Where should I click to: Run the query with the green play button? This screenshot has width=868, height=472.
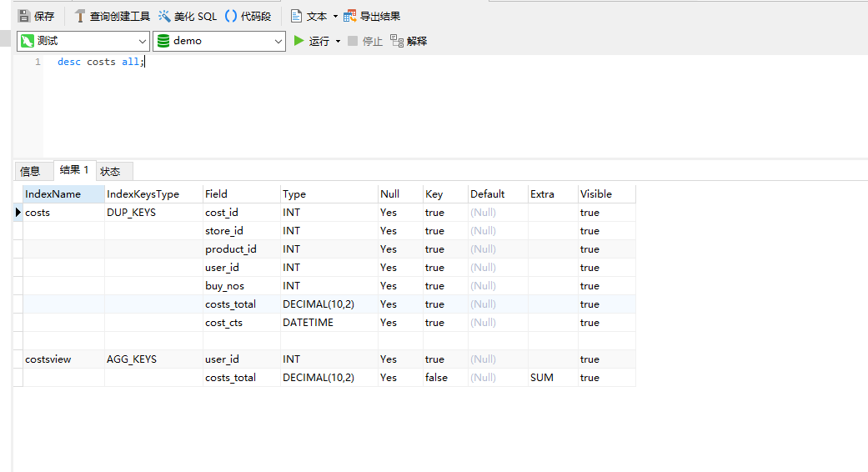[299, 41]
